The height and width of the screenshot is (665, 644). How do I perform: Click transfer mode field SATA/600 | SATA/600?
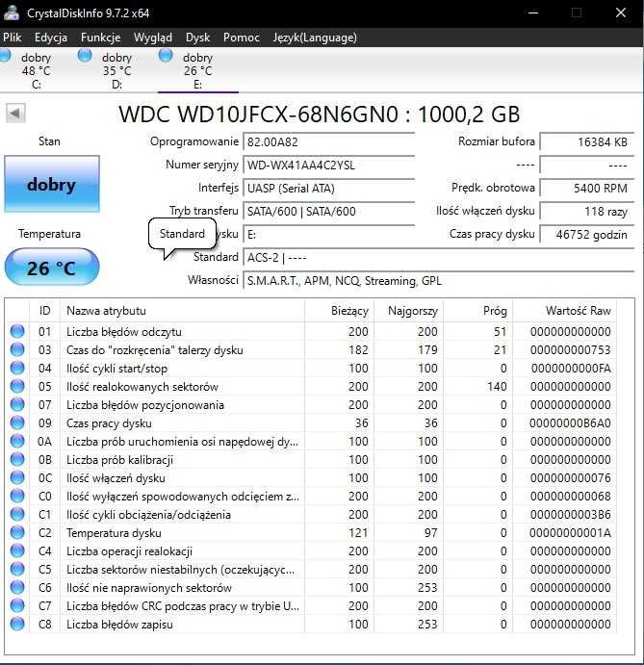(329, 211)
